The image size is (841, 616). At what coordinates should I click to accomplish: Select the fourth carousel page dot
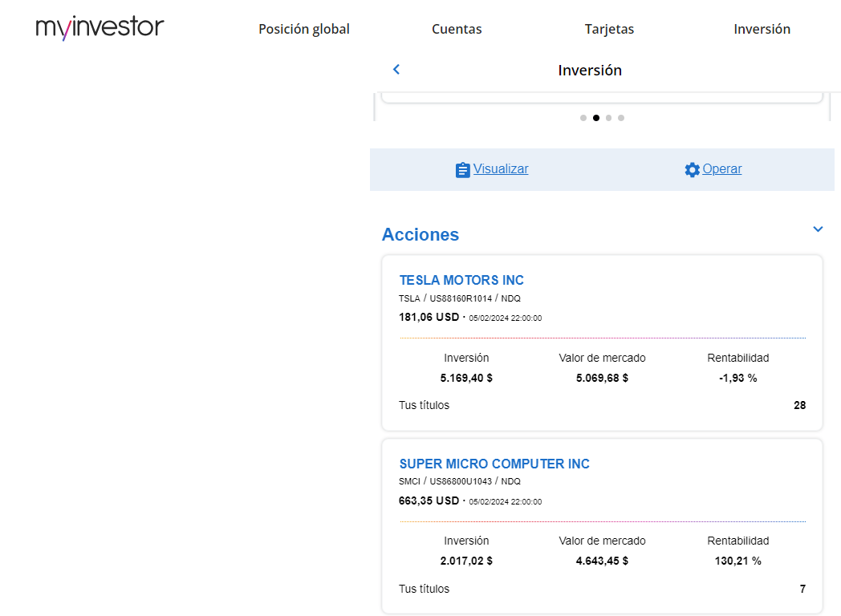pyautogui.click(x=621, y=118)
